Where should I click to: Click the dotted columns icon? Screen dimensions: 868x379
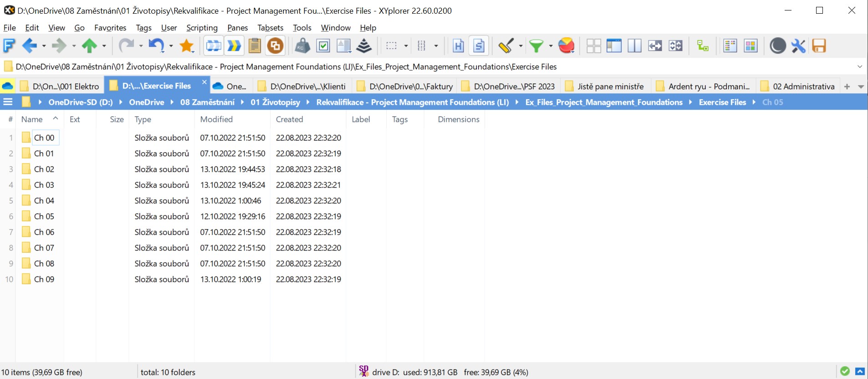tap(422, 46)
